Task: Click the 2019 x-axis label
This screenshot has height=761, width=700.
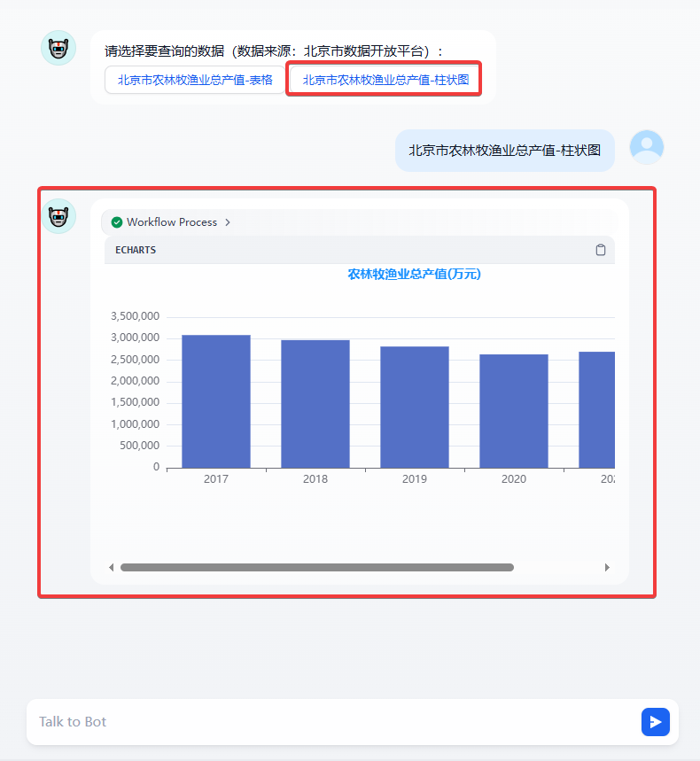Action: click(x=415, y=479)
